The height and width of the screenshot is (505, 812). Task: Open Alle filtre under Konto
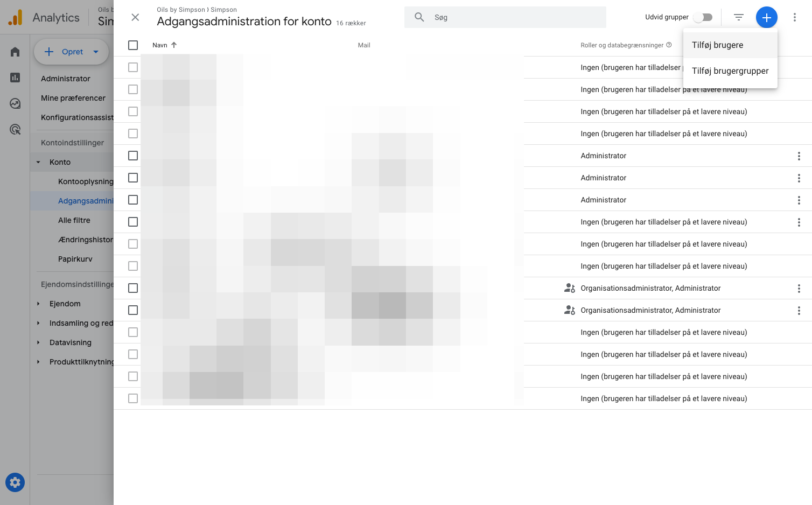(x=74, y=220)
